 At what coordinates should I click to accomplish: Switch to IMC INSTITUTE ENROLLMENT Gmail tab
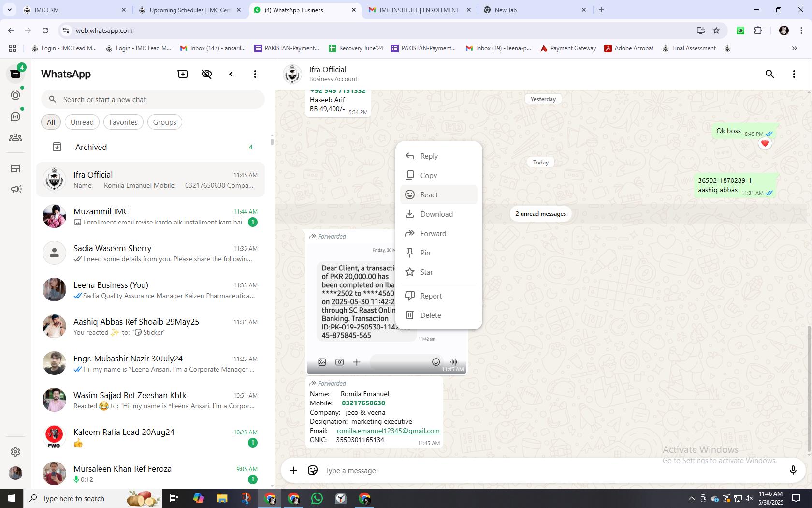419,10
